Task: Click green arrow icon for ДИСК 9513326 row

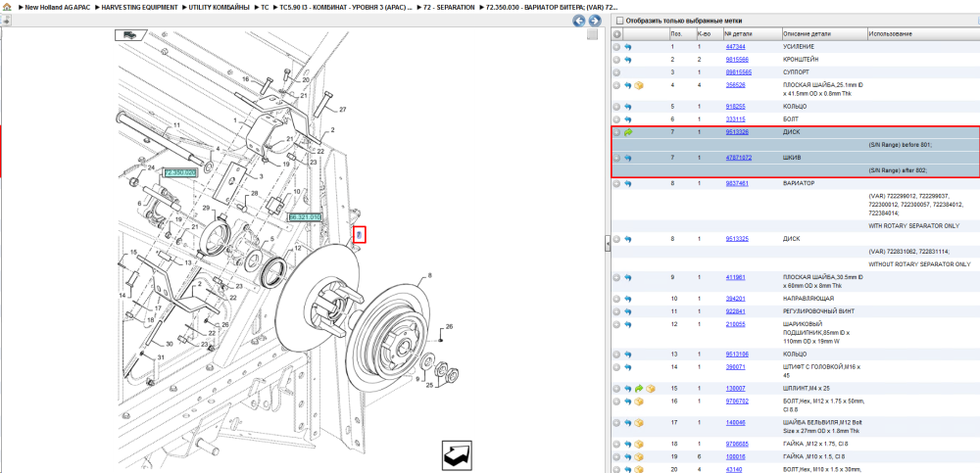Action: point(628,132)
